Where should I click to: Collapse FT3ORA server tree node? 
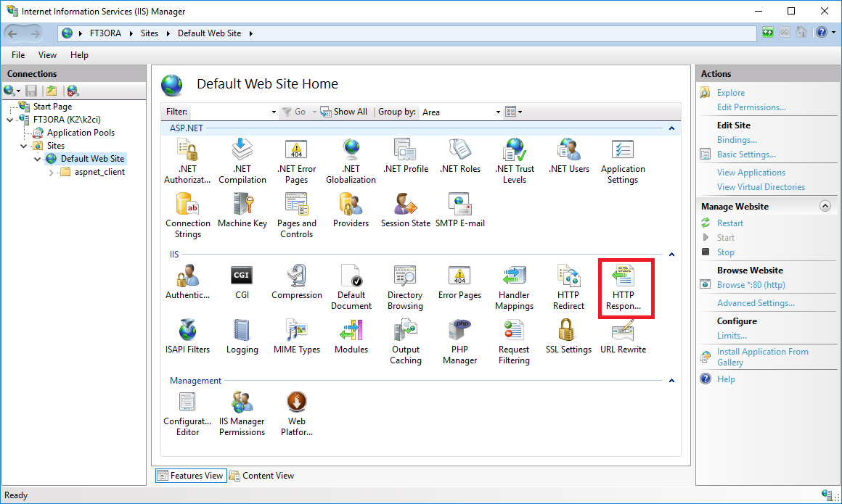9,120
